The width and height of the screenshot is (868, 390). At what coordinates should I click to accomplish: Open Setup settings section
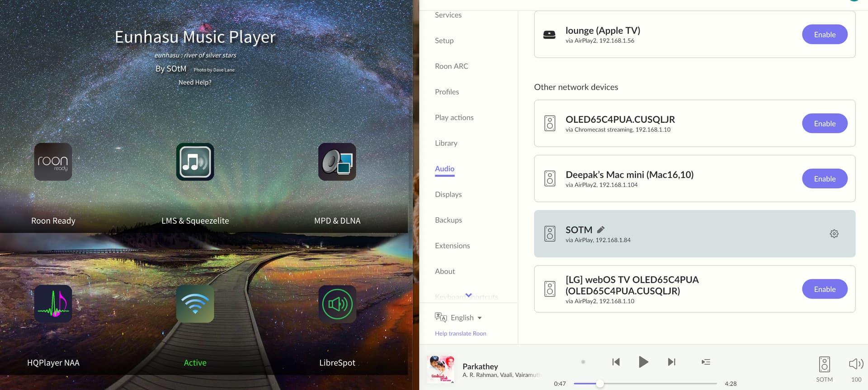pyautogui.click(x=444, y=41)
